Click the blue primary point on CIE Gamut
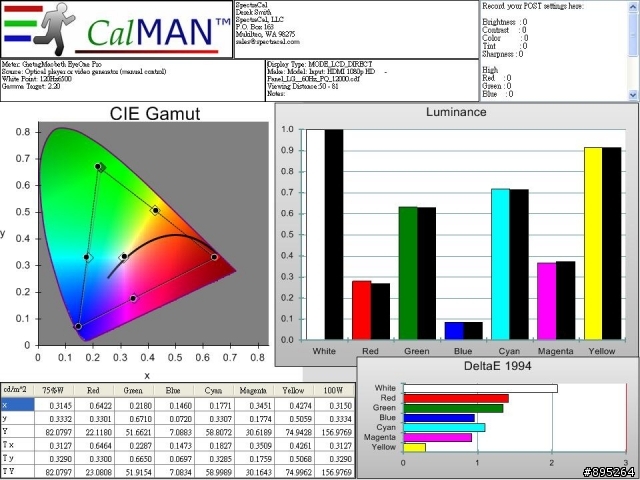640x480 pixels. [78, 326]
